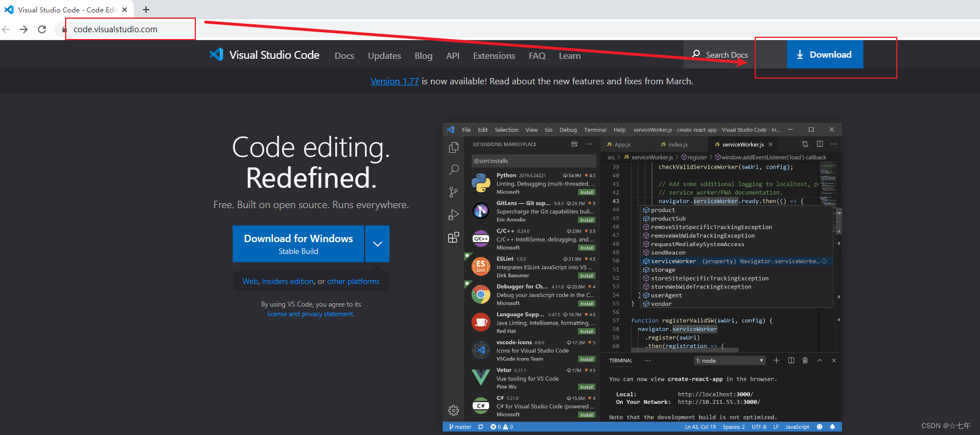Maximize the terminal panel with the chevron-up icon

819,360
